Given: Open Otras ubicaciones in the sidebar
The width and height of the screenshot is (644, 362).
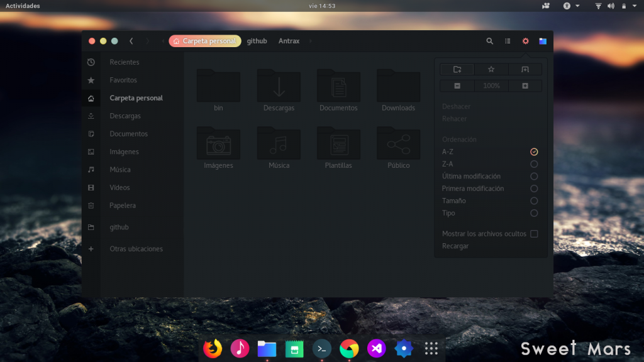Looking at the screenshot, I should [x=135, y=249].
